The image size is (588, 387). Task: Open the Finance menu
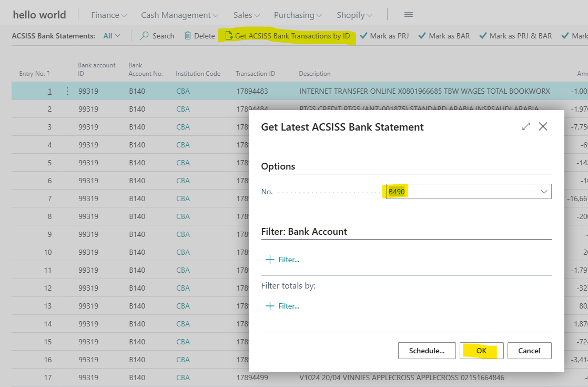109,15
